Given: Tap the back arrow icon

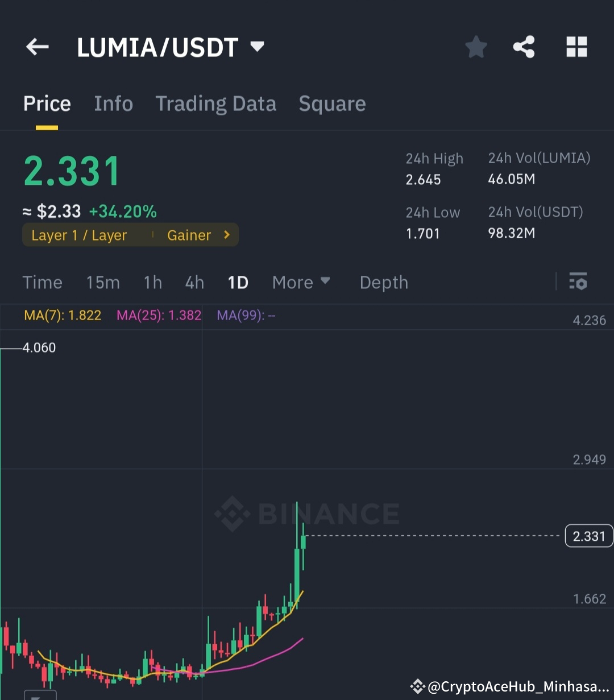Looking at the screenshot, I should [38, 47].
